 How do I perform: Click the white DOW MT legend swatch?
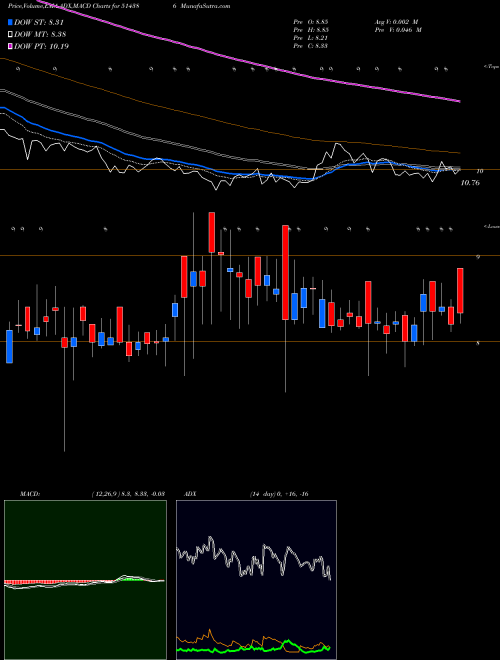pyautogui.click(x=10, y=34)
